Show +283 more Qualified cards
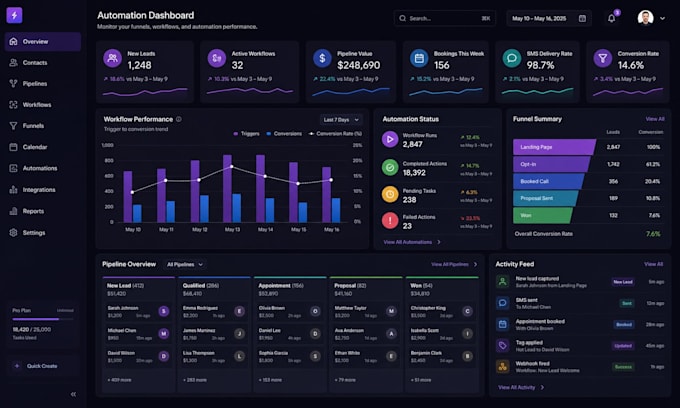This screenshot has width=680, height=408. [x=195, y=380]
